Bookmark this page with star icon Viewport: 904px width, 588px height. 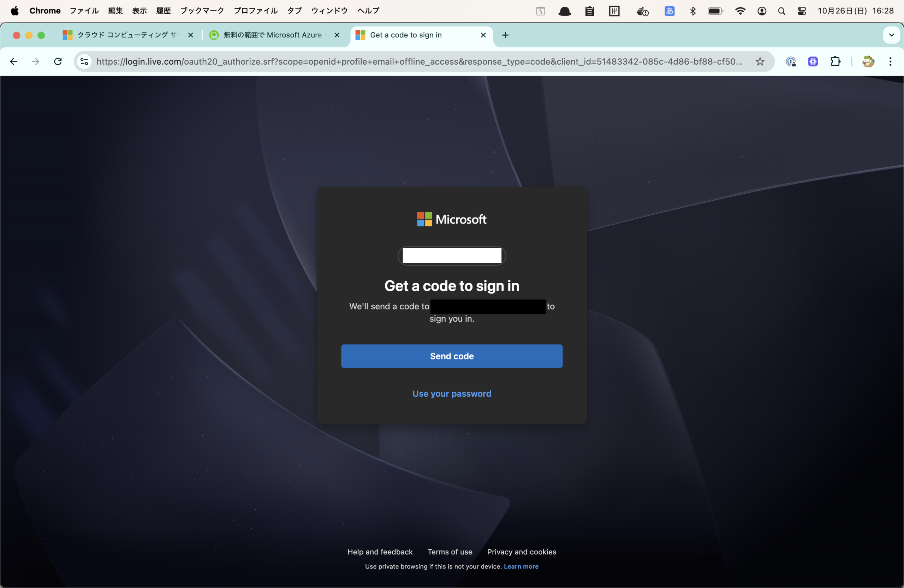tap(760, 61)
